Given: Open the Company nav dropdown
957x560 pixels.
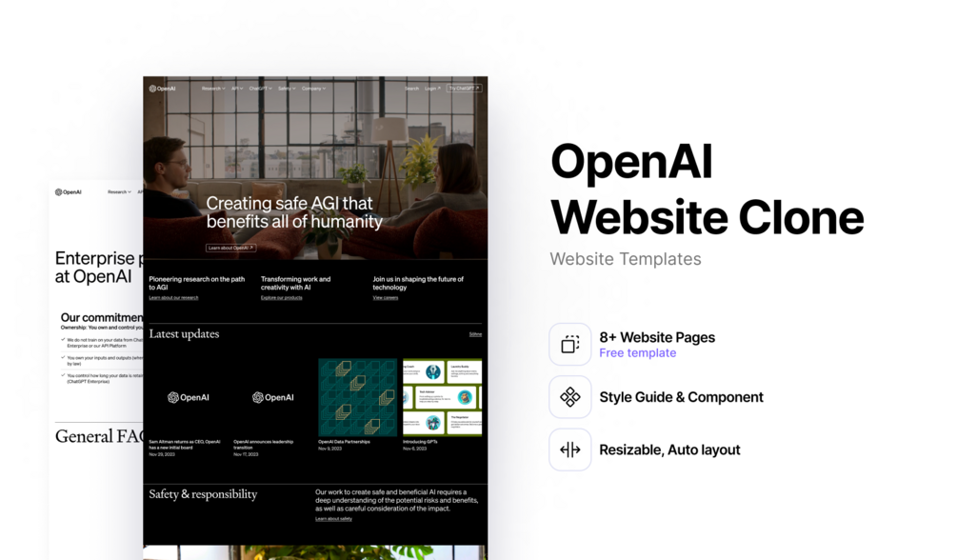Looking at the screenshot, I should point(313,89).
